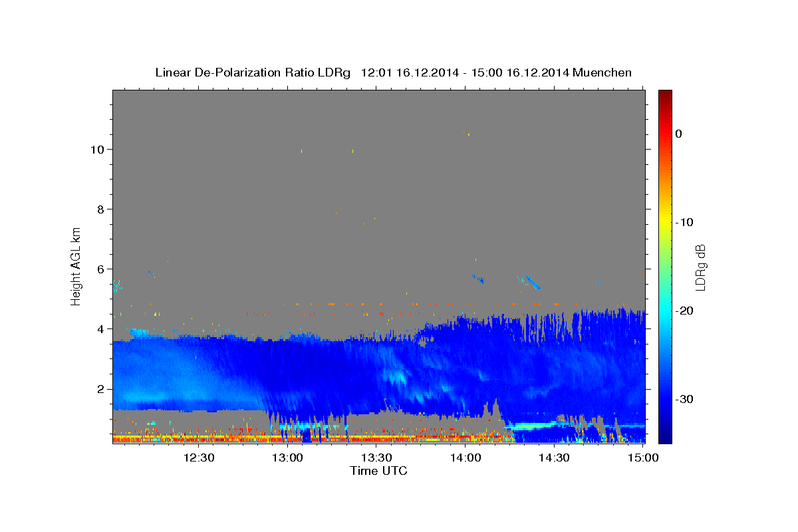Click the 'LDRg dB' colorbar label
This screenshot has width=798, height=532.
[700, 267]
